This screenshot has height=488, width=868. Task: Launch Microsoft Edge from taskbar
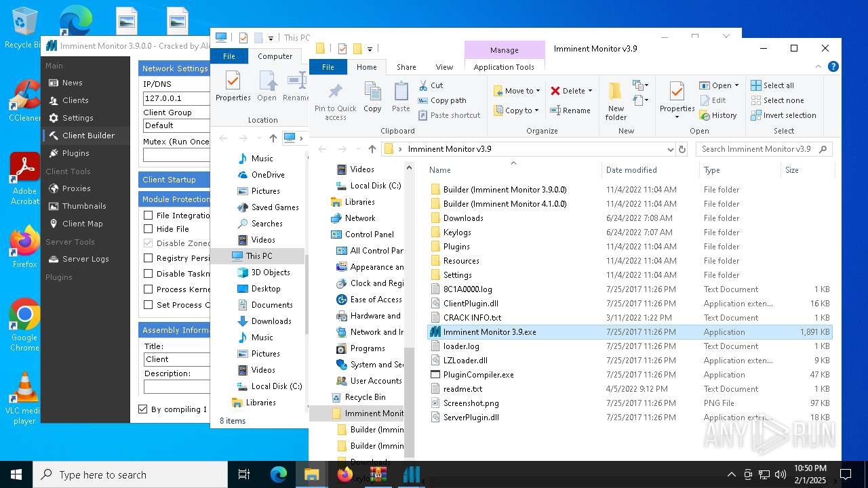click(279, 474)
